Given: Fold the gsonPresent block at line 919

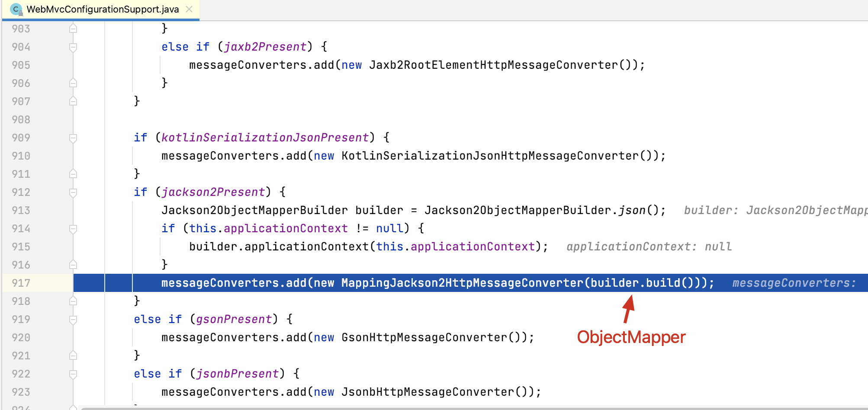Looking at the screenshot, I should tap(73, 319).
